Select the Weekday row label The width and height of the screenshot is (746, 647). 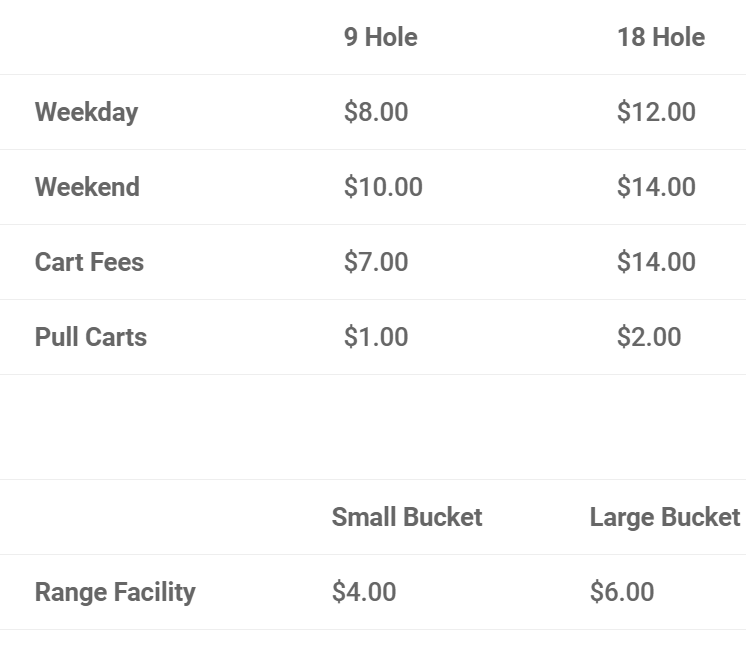click(x=87, y=112)
